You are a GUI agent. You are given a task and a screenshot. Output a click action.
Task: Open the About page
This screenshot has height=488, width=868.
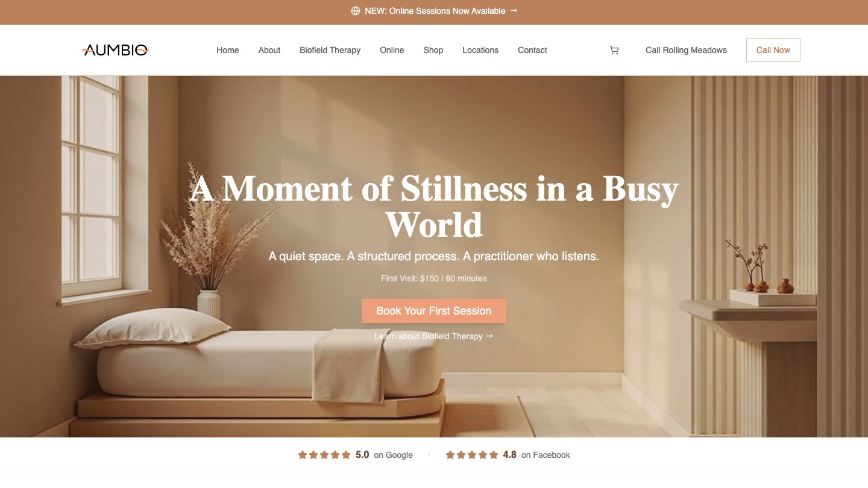[x=269, y=50]
